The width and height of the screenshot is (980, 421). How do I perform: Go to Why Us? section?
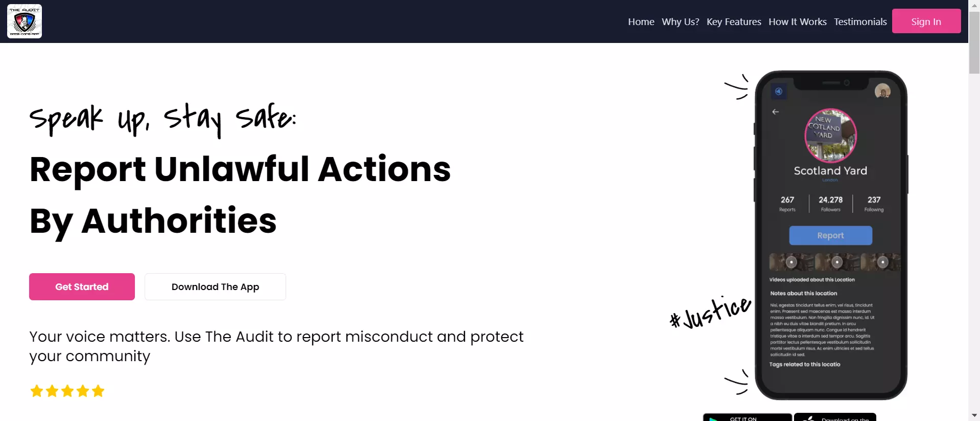click(x=681, y=21)
